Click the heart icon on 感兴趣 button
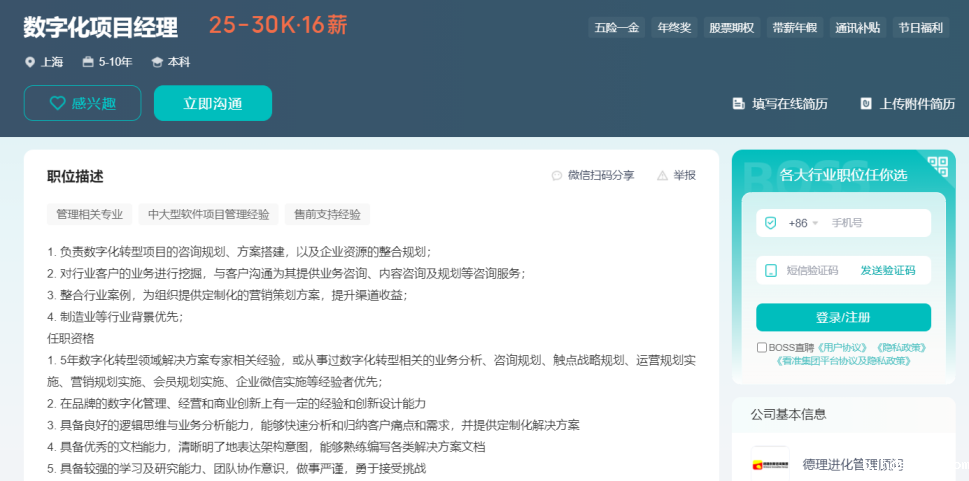This screenshot has width=969, height=481. pyautogui.click(x=57, y=103)
